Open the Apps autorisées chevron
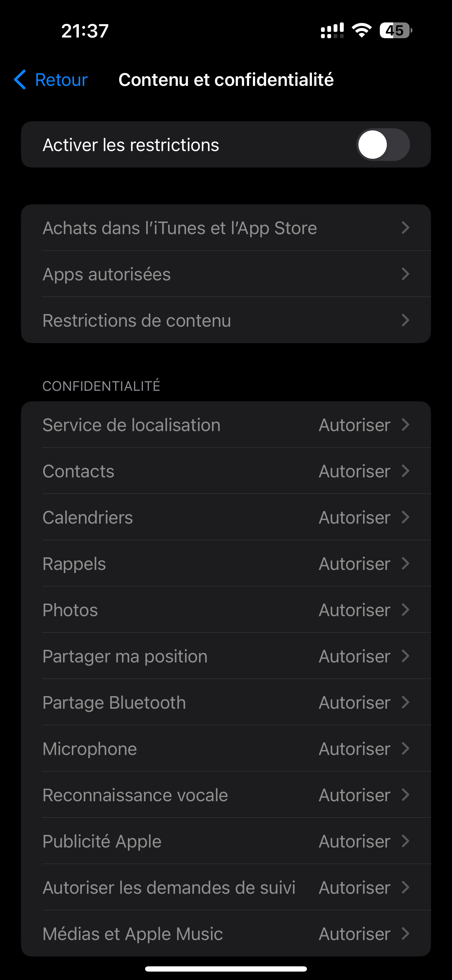The width and height of the screenshot is (452, 980). tap(405, 274)
